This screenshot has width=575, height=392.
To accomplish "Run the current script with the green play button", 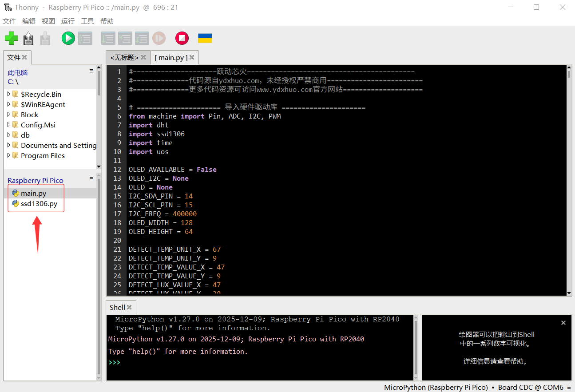I will pos(68,38).
